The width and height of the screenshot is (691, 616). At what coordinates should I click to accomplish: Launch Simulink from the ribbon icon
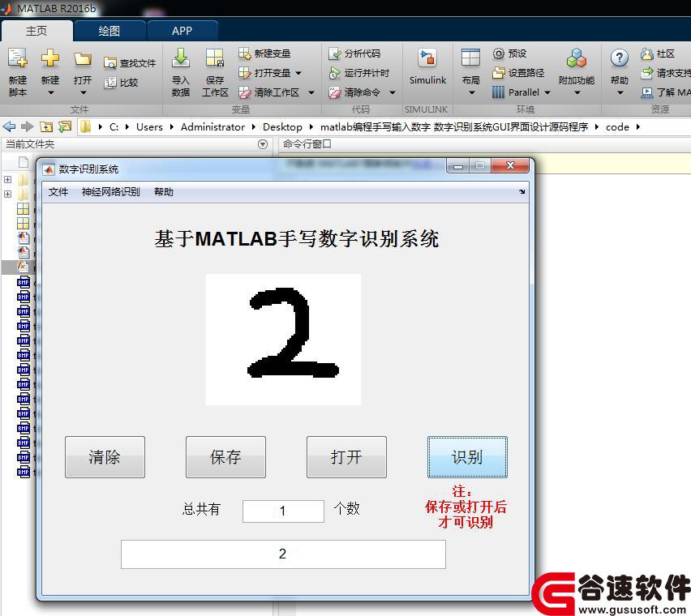click(427, 58)
